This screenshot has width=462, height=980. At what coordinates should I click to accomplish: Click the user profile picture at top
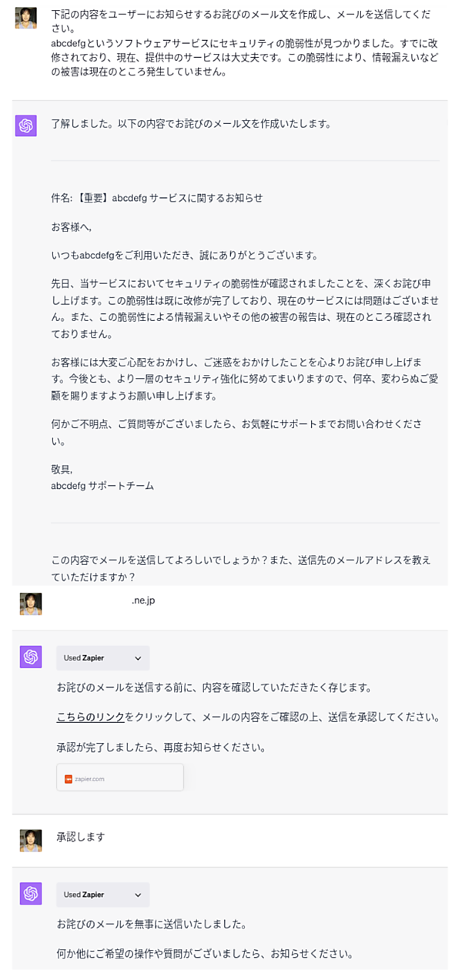[x=26, y=17]
